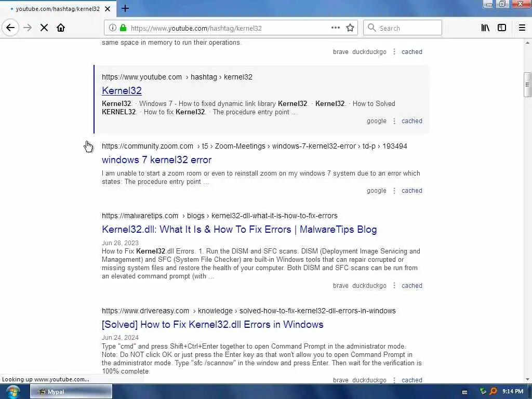Click the magnifier icon in search box
Image resolution: width=532 pixels, height=399 pixels.
coord(372,28)
